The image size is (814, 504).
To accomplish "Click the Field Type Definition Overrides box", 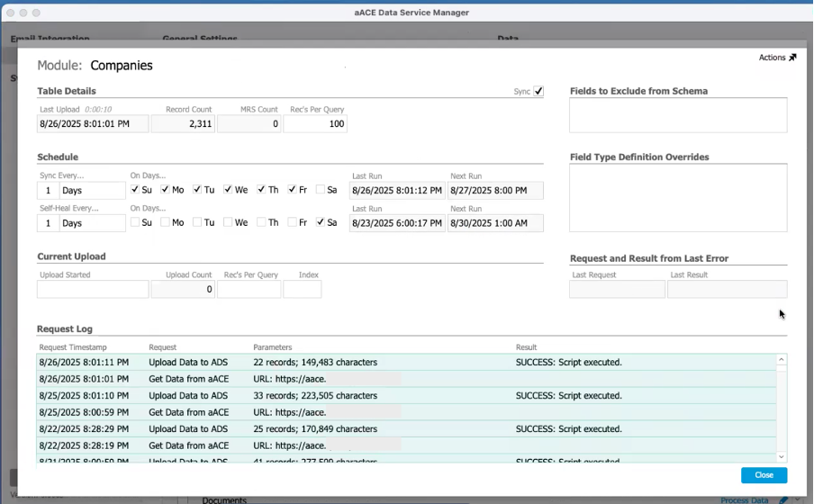I will (678, 197).
